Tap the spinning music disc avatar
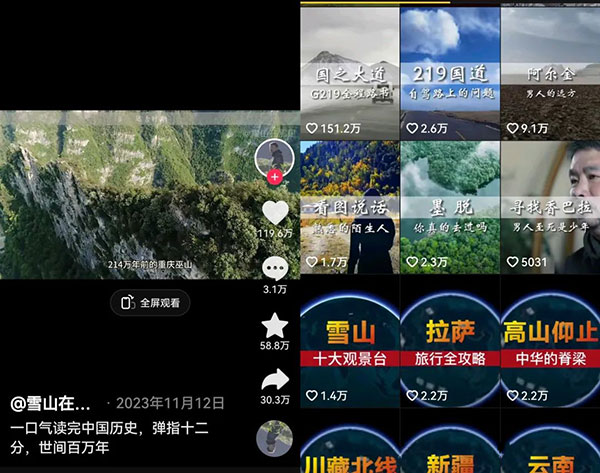Screen dimensions: 600x473 click(274, 439)
